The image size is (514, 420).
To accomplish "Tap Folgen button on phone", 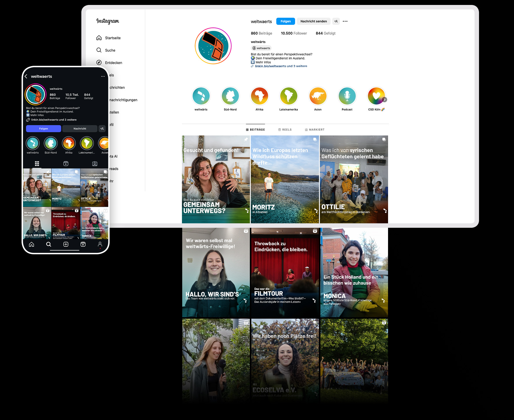I will [x=43, y=128].
